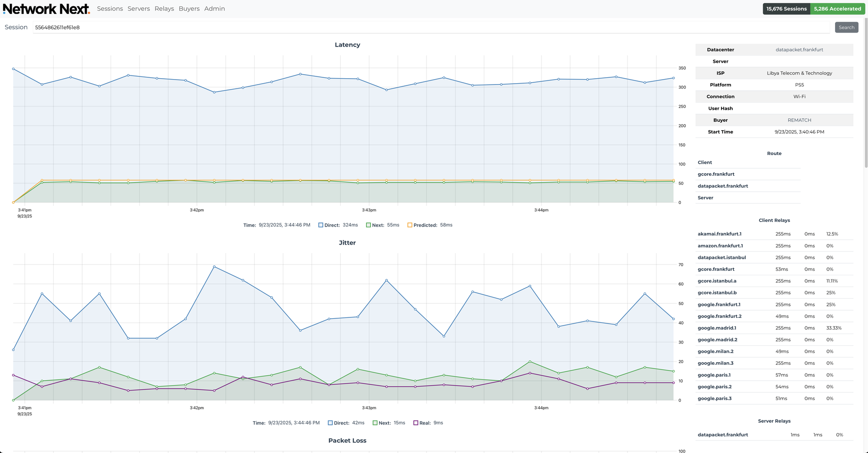Open the gcore.frankfurt route relay link
The image size is (868, 453).
(x=716, y=175)
